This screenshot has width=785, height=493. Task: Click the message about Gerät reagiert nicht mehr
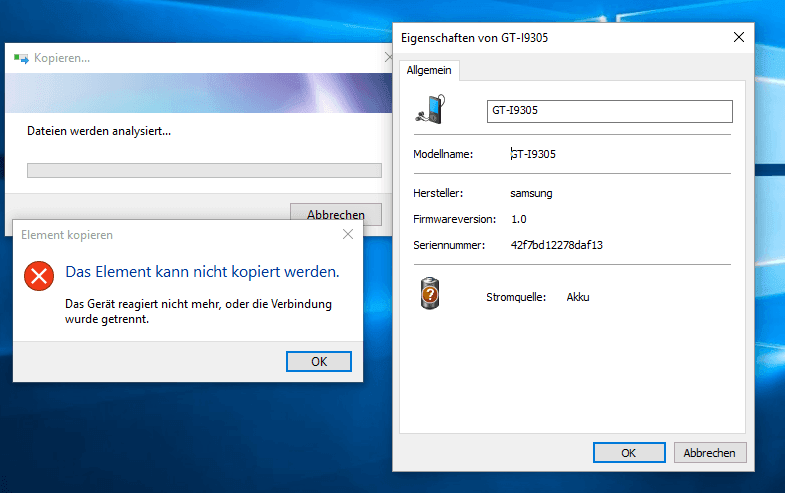click(x=198, y=311)
